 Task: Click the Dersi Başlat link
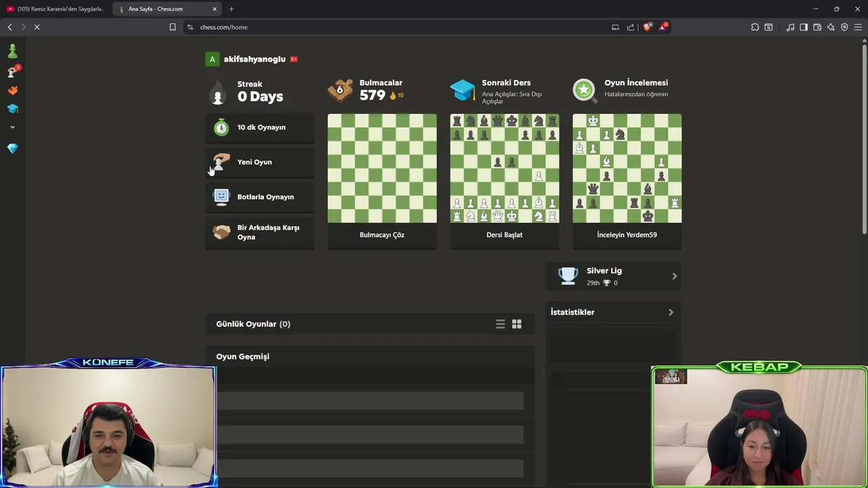click(505, 235)
